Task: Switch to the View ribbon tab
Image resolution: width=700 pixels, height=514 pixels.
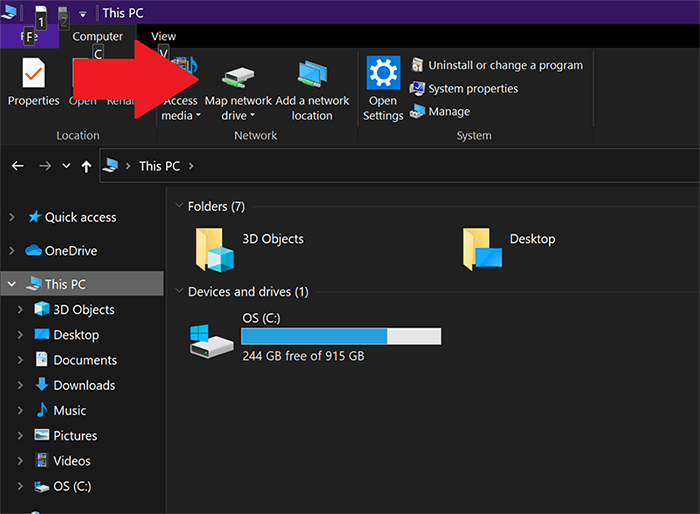Action: [163, 37]
